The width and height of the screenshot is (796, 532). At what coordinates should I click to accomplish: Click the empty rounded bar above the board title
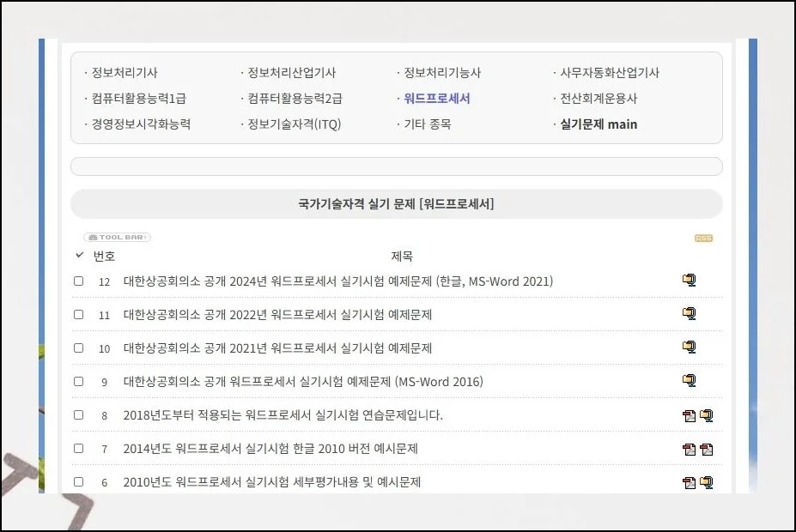pos(398,166)
